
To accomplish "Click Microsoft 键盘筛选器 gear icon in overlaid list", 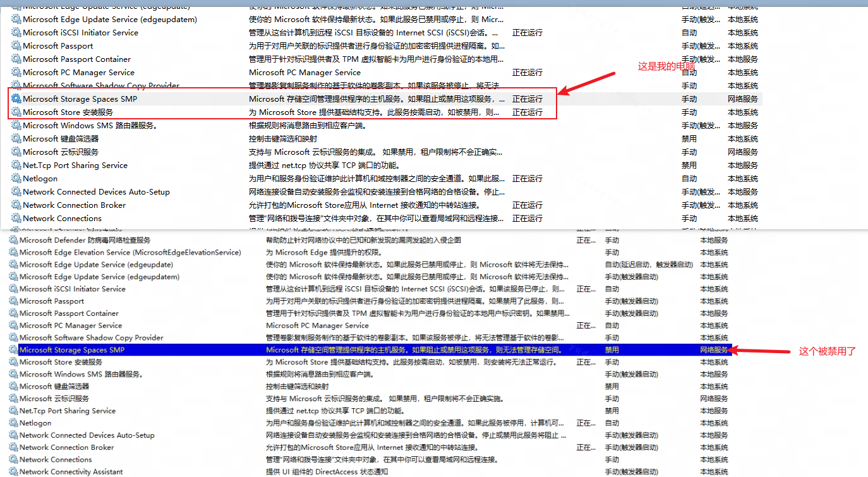I will point(16,138).
